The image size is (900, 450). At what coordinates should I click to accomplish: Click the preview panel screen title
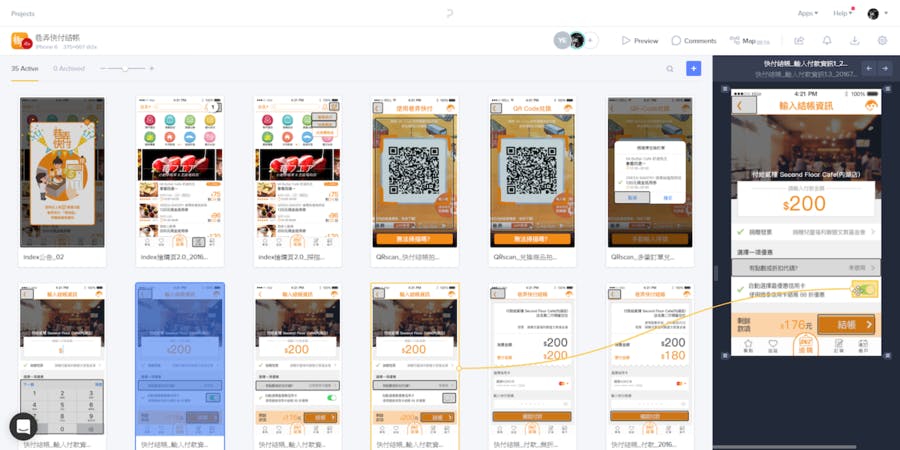[x=805, y=64]
